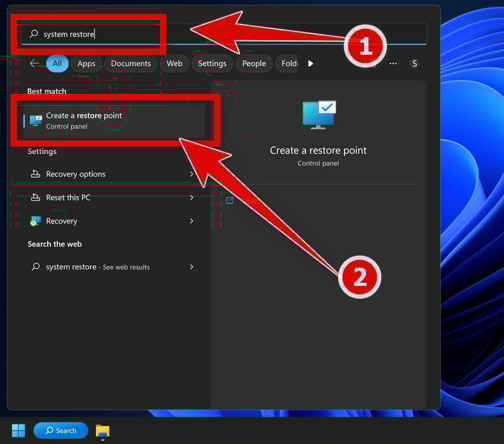504x444 pixels.
Task: Switch to the Apps filter tab
Action: coord(86,63)
